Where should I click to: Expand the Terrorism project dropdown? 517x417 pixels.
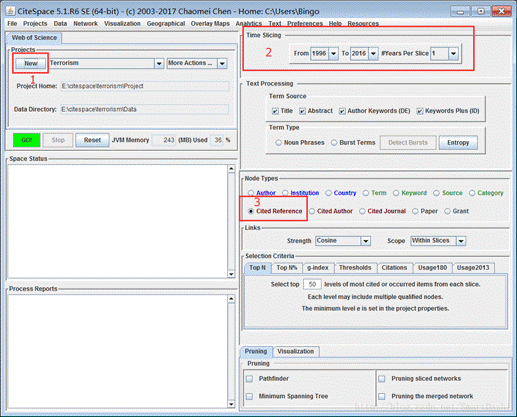click(x=159, y=63)
